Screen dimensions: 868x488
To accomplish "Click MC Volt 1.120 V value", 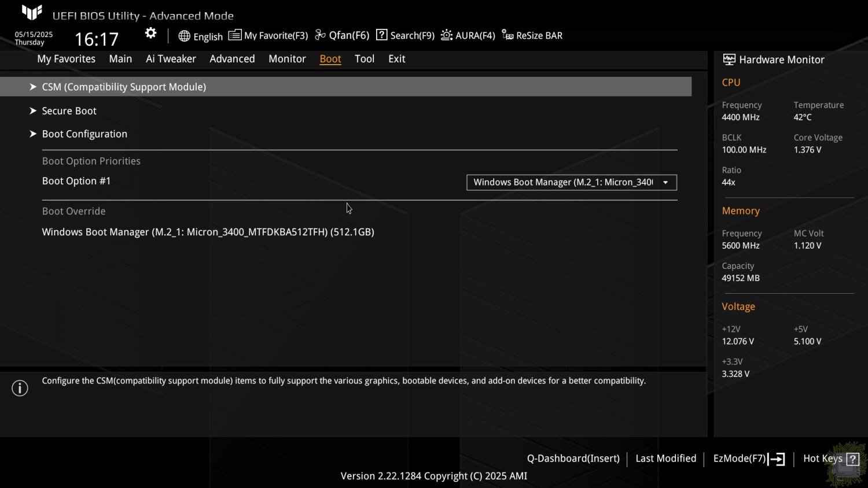I will [x=807, y=246].
